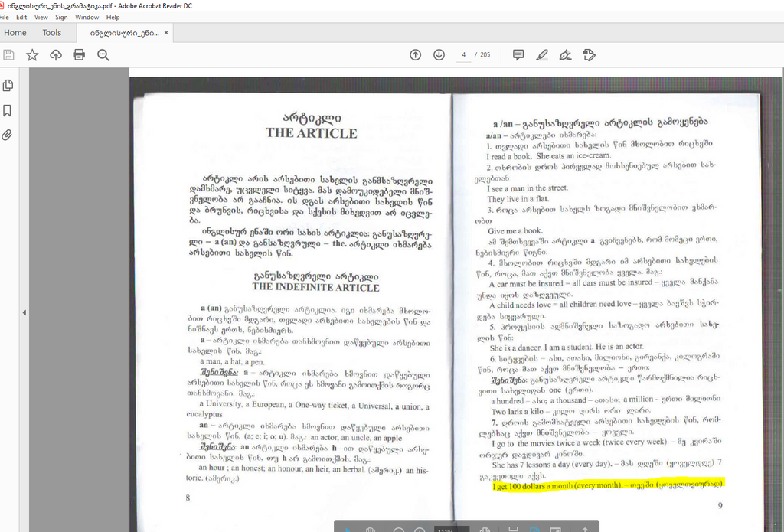Expand the left navigation pane arrow
The height and width of the screenshot is (532, 784).
[24, 312]
